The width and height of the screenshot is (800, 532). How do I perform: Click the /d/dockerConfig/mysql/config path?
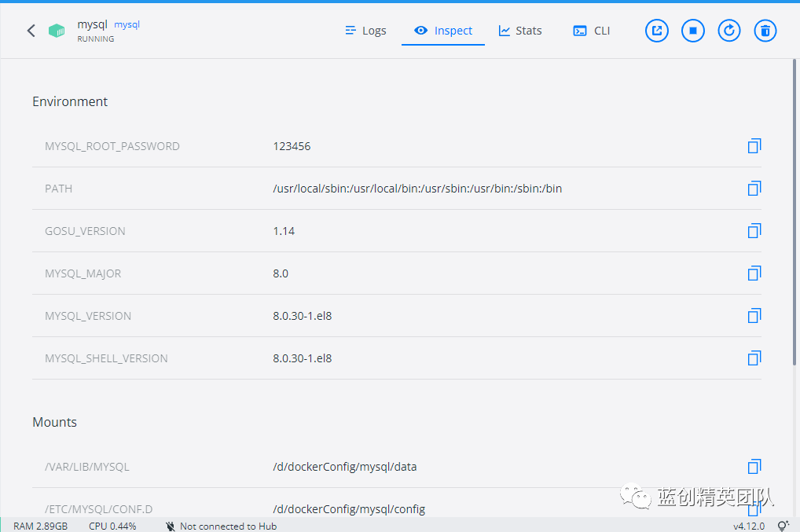click(x=349, y=509)
